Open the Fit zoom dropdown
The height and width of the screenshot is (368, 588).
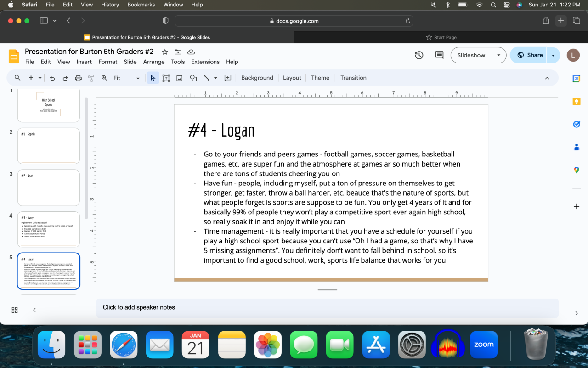pyautogui.click(x=126, y=78)
